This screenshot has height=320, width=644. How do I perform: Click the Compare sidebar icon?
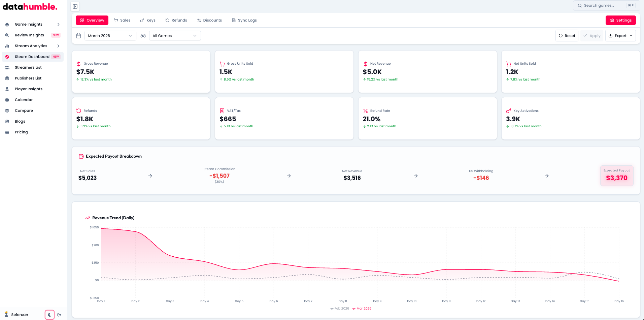7,110
